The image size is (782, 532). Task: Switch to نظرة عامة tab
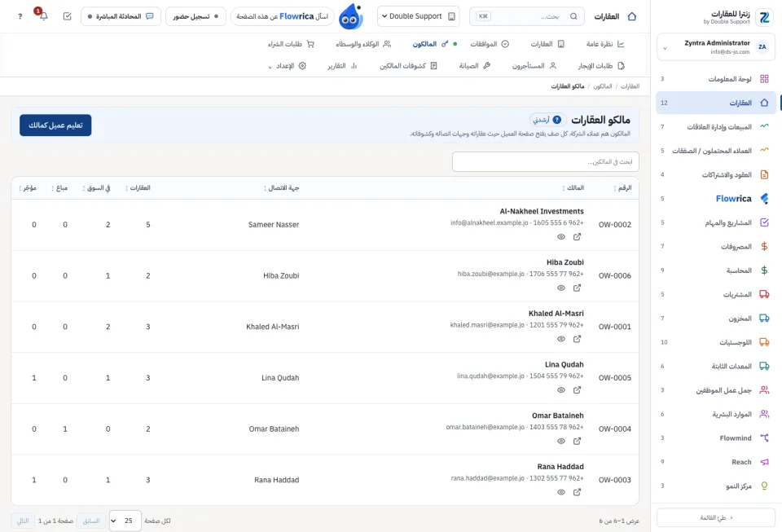coord(605,44)
